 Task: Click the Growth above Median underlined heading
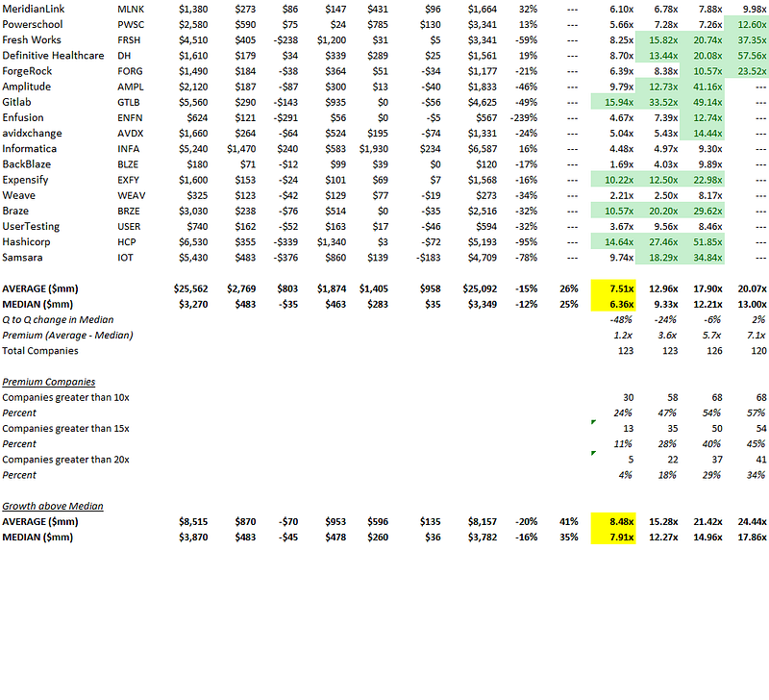53,506
